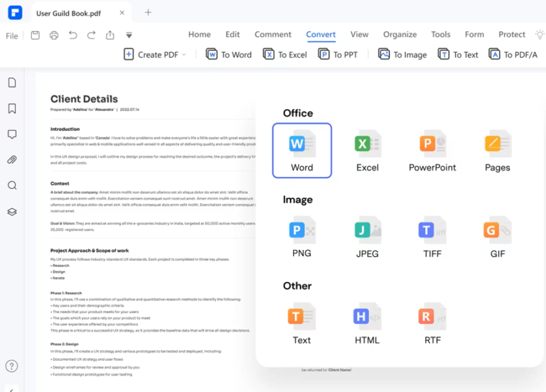Image resolution: width=546 pixels, height=392 pixels.
Task: Click the To Word button
Action: pos(229,55)
